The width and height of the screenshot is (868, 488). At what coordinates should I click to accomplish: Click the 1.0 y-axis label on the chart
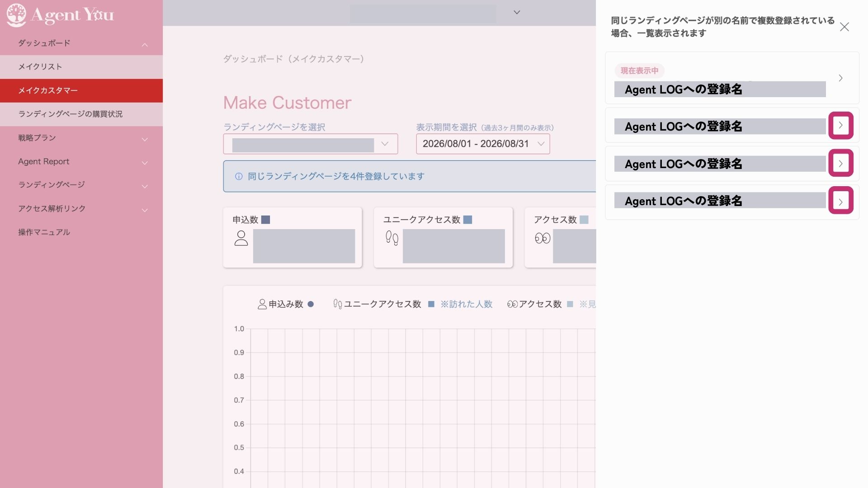(x=239, y=329)
